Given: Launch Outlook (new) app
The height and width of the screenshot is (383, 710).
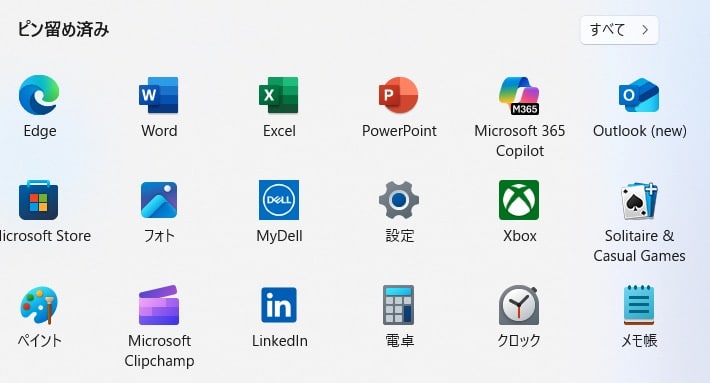Looking at the screenshot, I should point(639,95).
